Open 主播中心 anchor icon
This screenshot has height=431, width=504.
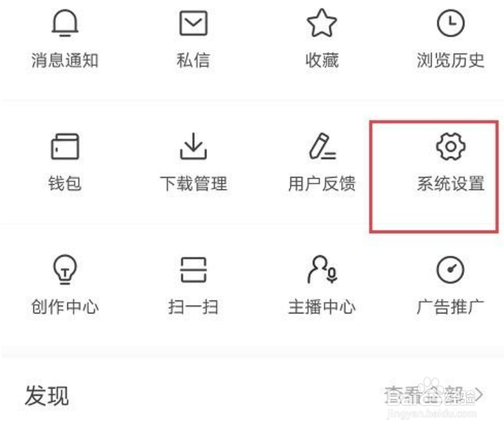[x=323, y=270]
